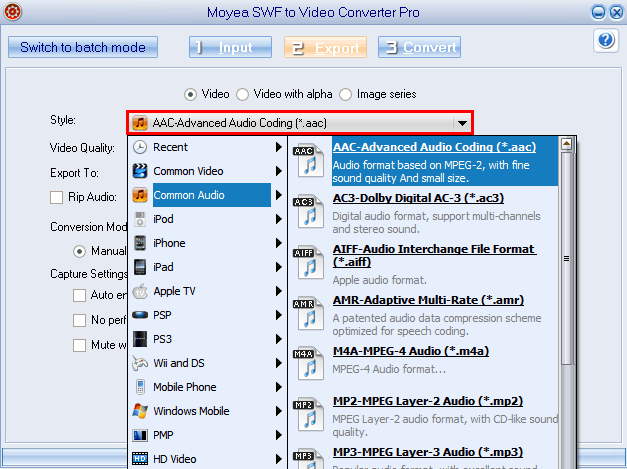Expand the iPhone submenu arrow
The height and width of the screenshot is (469, 627).
point(279,243)
